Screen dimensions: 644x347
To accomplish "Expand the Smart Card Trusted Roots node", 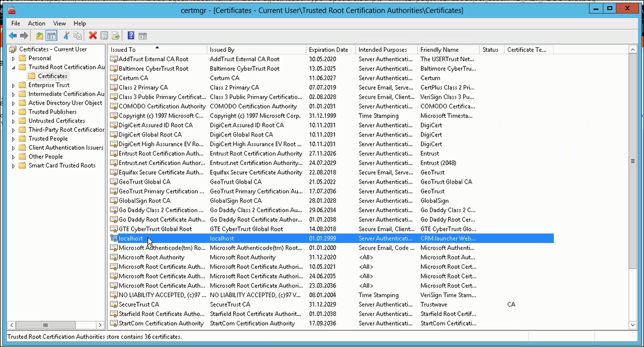I will [13, 165].
